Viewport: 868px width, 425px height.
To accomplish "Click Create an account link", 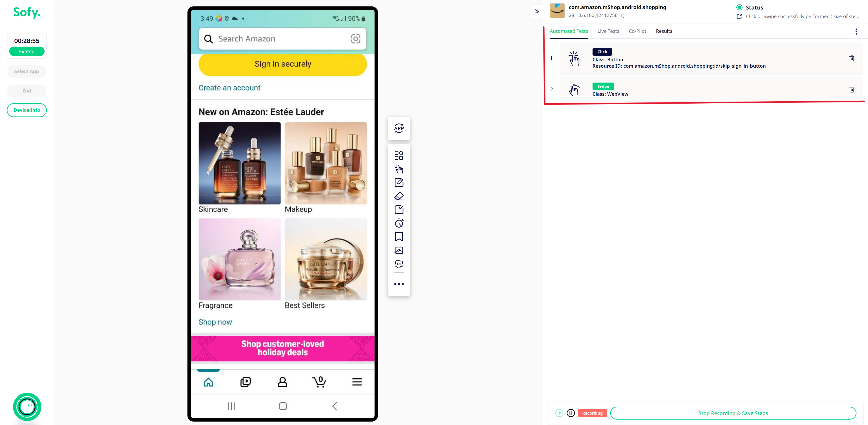I will (229, 88).
